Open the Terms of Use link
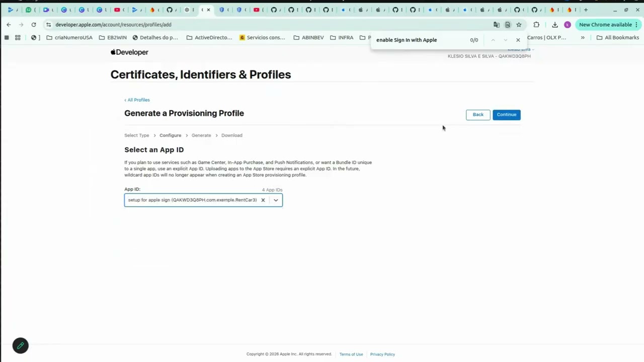Image resolution: width=644 pixels, height=362 pixels. click(351, 354)
